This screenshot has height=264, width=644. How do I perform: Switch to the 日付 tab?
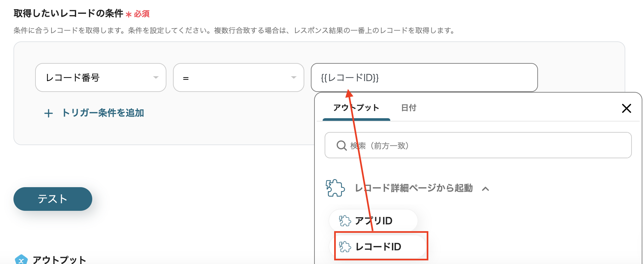pyautogui.click(x=409, y=108)
